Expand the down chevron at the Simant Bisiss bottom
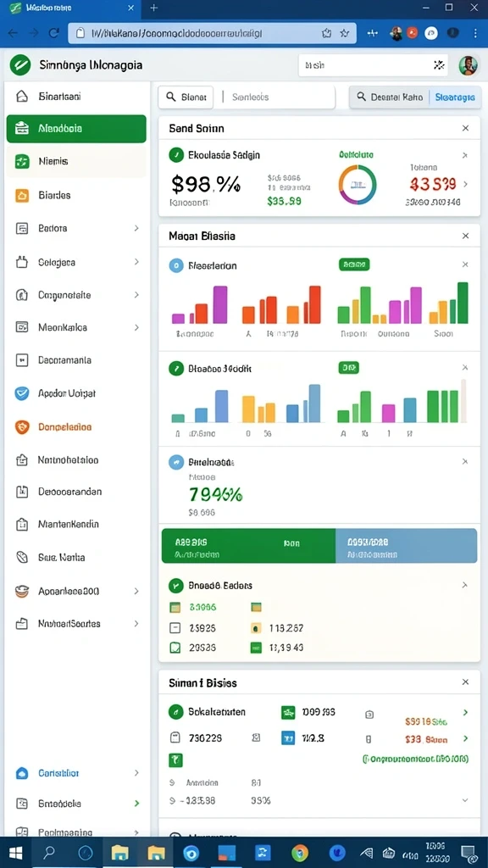Image resolution: width=488 pixels, height=868 pixels. [x=465, y=800]
